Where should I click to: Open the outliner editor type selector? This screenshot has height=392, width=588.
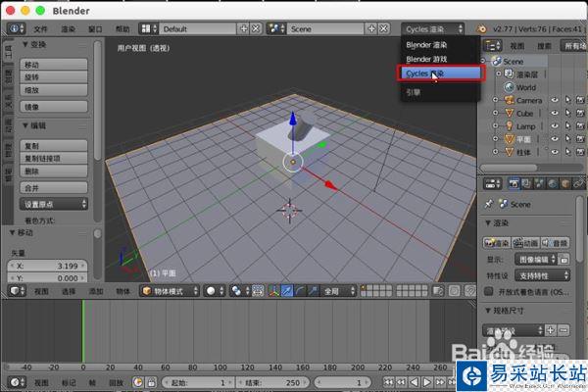[x=493, y=46]
